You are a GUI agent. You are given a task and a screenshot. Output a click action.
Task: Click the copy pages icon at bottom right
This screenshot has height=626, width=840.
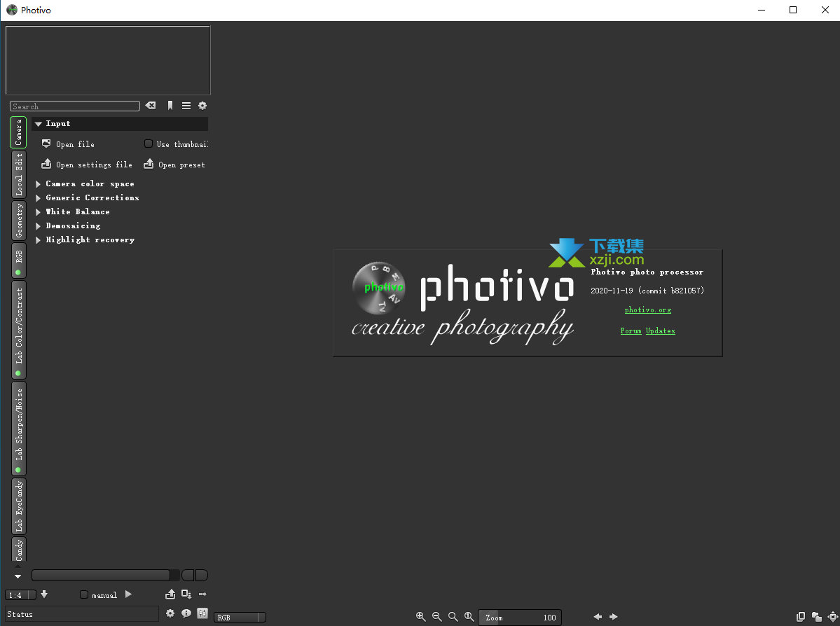[x=801, y=617]
